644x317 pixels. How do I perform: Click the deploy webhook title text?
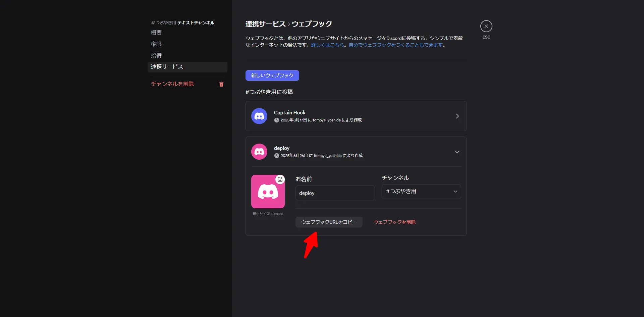click(282, 148)
